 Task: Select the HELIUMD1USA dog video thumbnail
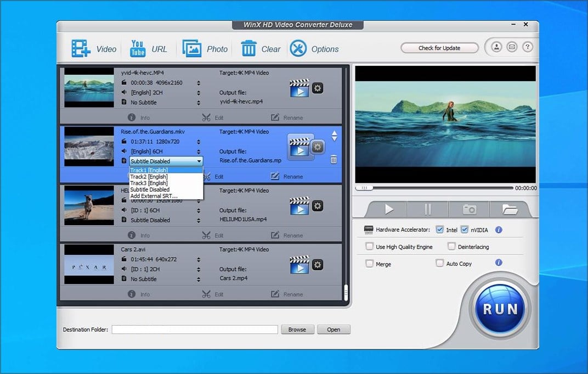pyautogui.click(x=89, y=205)
